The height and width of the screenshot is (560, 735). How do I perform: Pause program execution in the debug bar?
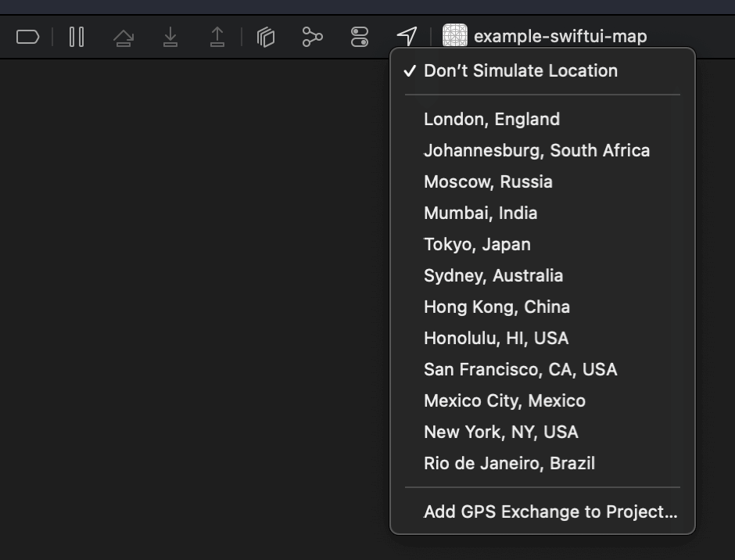(x=77, y=37)
